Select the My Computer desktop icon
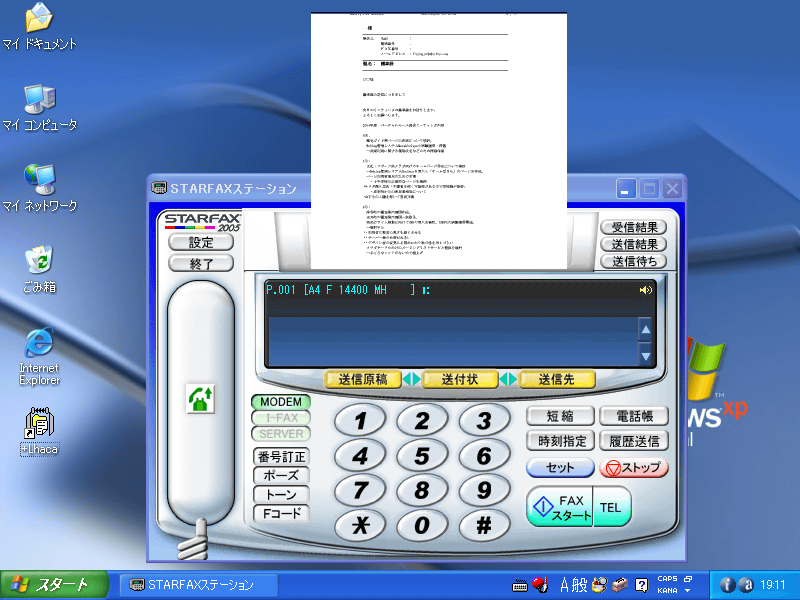The height and width of the screenshot is (600, 800). click(x=39, y=107)
